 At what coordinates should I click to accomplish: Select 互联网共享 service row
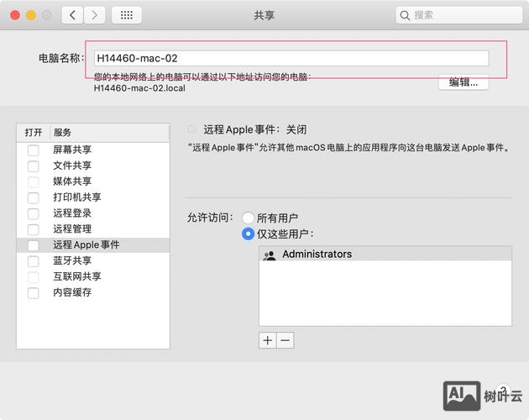(93, 277)
